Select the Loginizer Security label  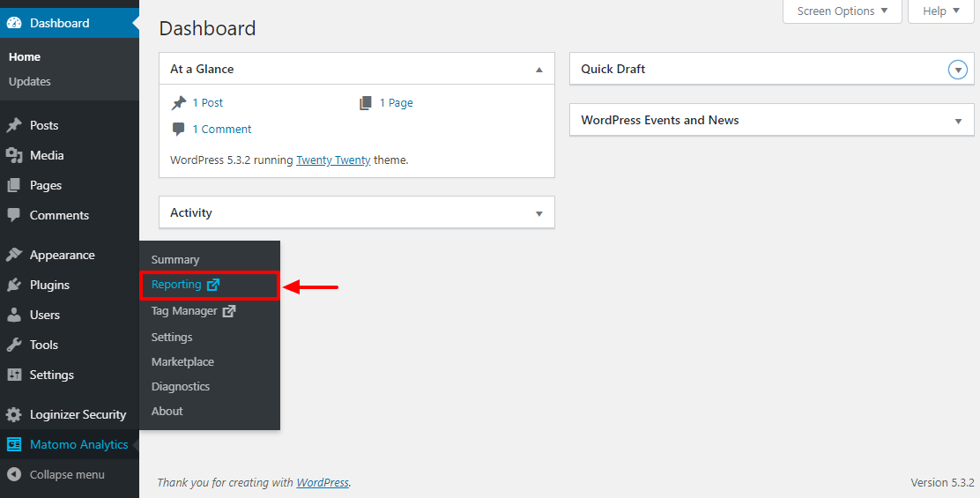click(78, 414)
